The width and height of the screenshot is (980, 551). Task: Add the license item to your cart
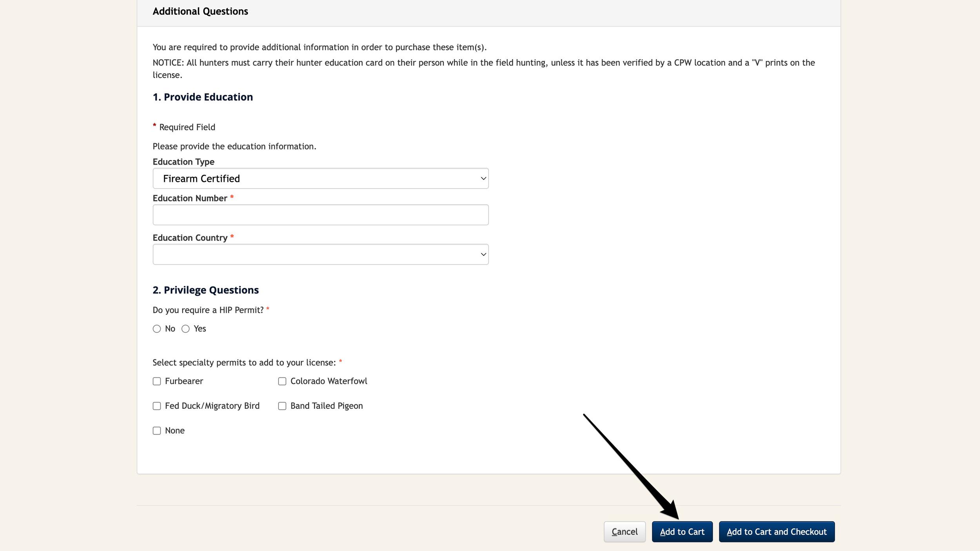(682, 531)
